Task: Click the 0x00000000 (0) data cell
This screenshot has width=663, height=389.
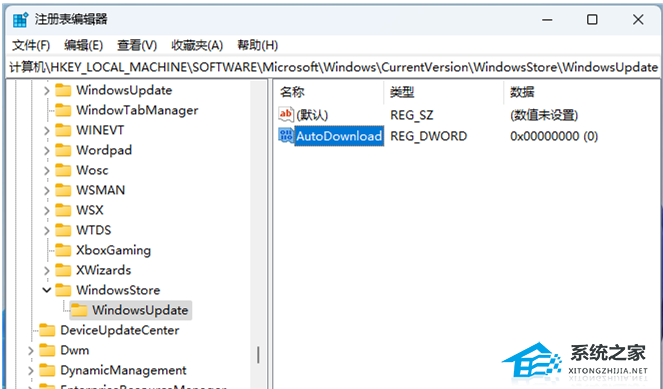Action: pyautogui.click(x=554, y=136)
